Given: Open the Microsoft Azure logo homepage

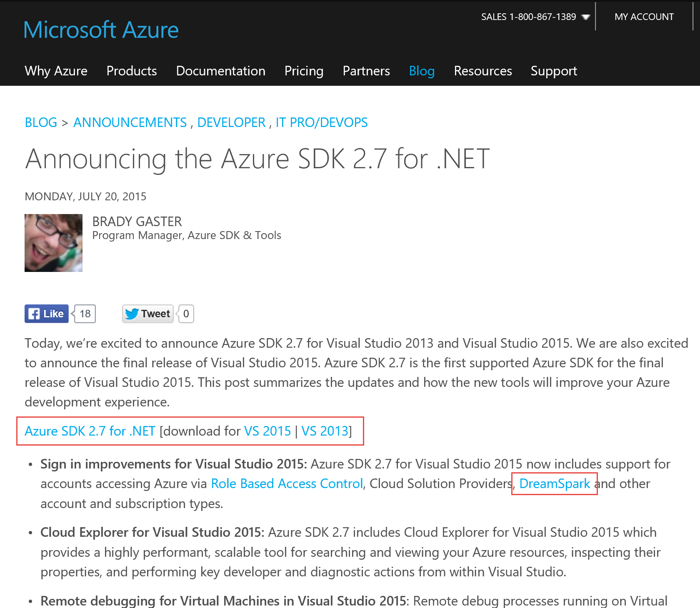Looking at the screenshot, I should click(101, 30).
